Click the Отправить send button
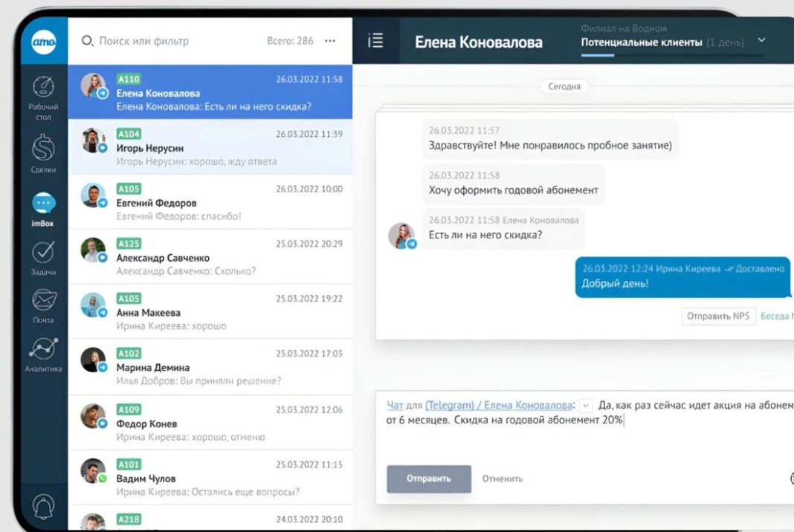 point(429,479)
